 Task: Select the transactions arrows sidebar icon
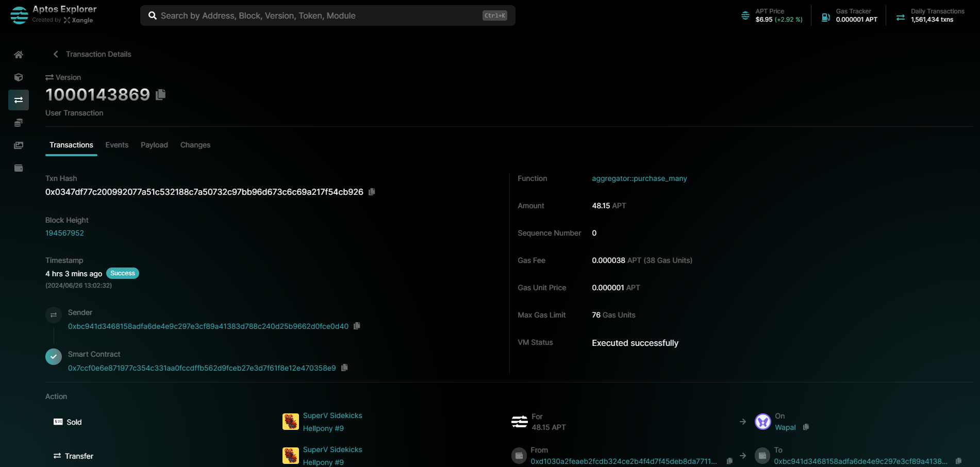[x=19, y=100]
